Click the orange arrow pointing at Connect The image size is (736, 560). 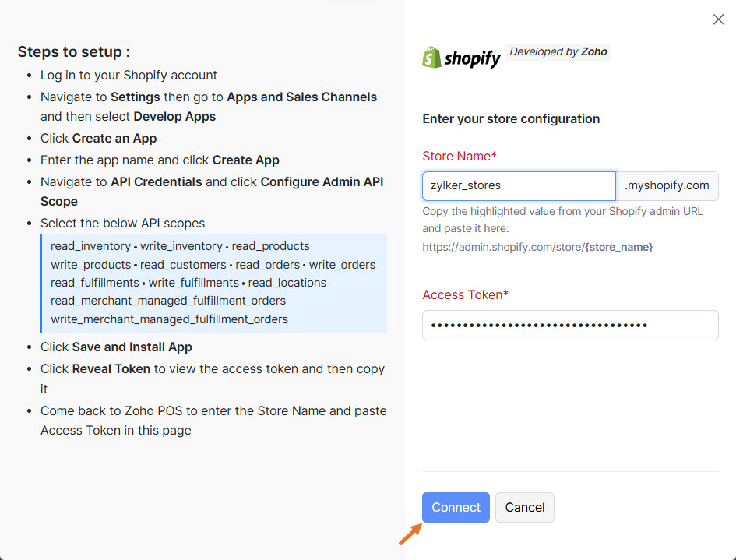point(410,534)
